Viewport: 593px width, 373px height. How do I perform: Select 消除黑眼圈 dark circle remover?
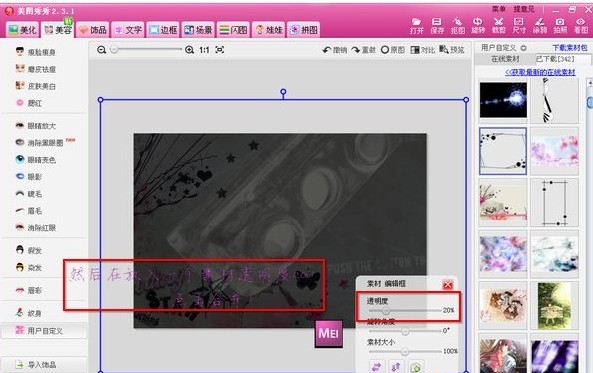(x=39, y=143)
